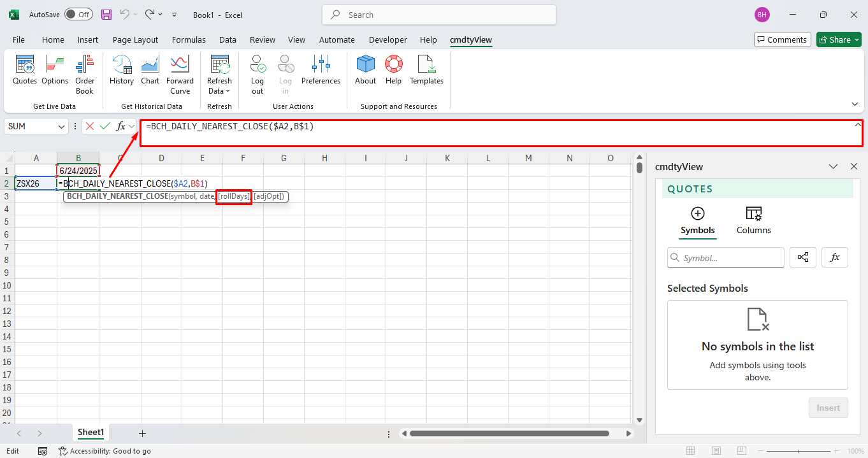Switch to the Page Layout tab
This screenshot has width=868, height=458.
[x=135, y=39]
